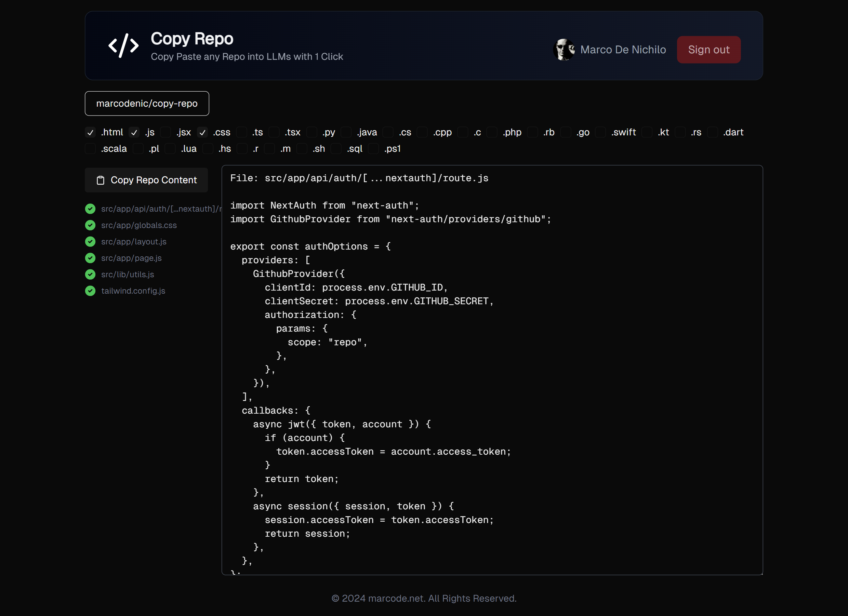Enable the .tsx file extension checkbox
The image size is (848, 616).
point(274,132)
